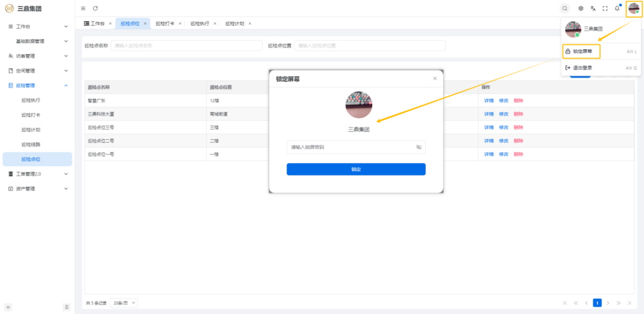This screenshot has width=644, height=314.
Task: Select 退出登录 from the user menu
Action: (582, 68)
